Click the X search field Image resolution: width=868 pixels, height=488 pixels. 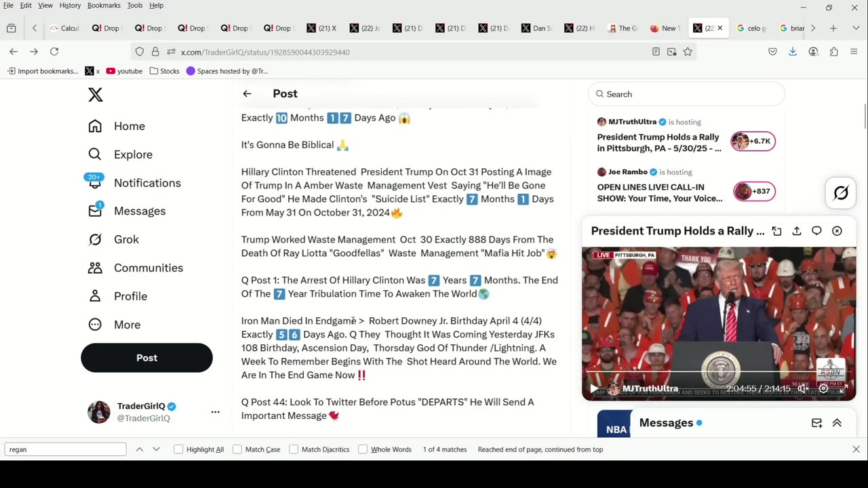pos(686,94)
